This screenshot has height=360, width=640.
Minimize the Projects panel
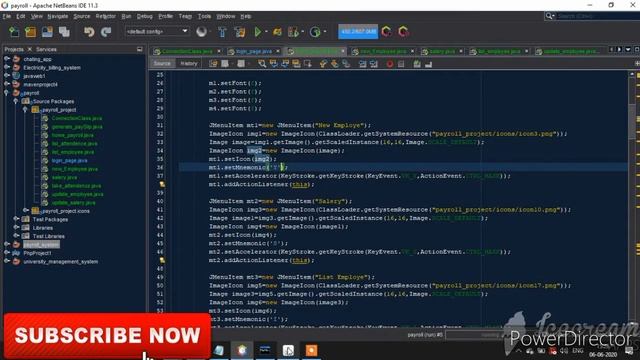click(x=140, y=49)
